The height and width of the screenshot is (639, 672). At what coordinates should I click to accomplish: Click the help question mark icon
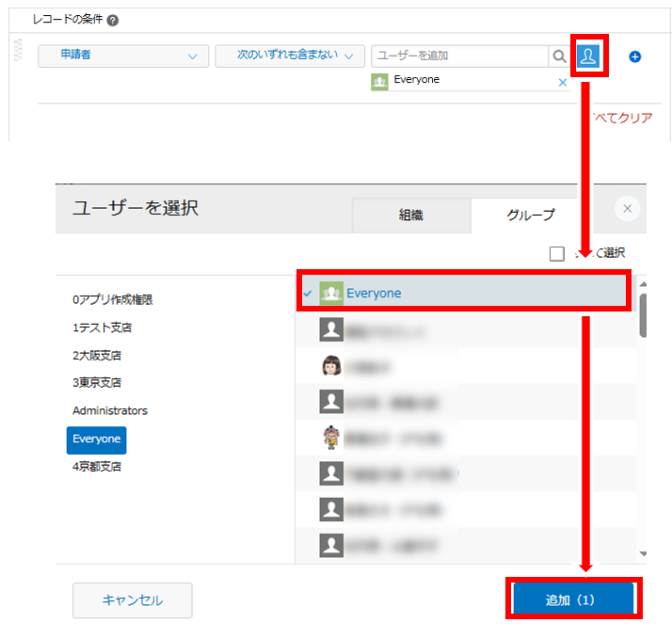113,21
